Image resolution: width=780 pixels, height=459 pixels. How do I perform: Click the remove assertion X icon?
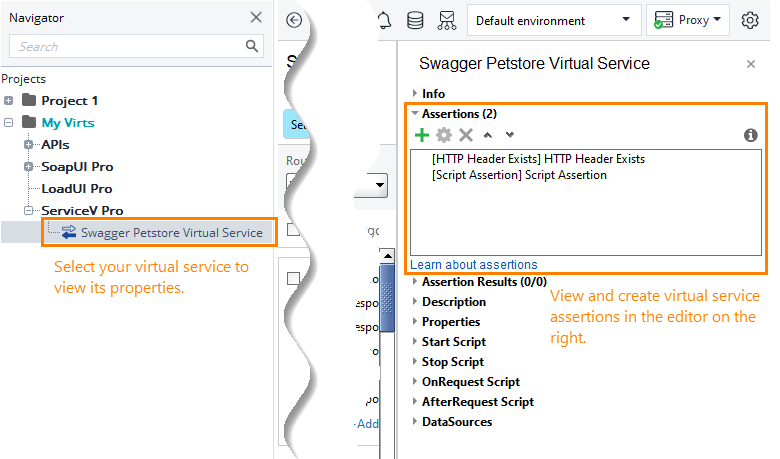(x=466, y=135)
